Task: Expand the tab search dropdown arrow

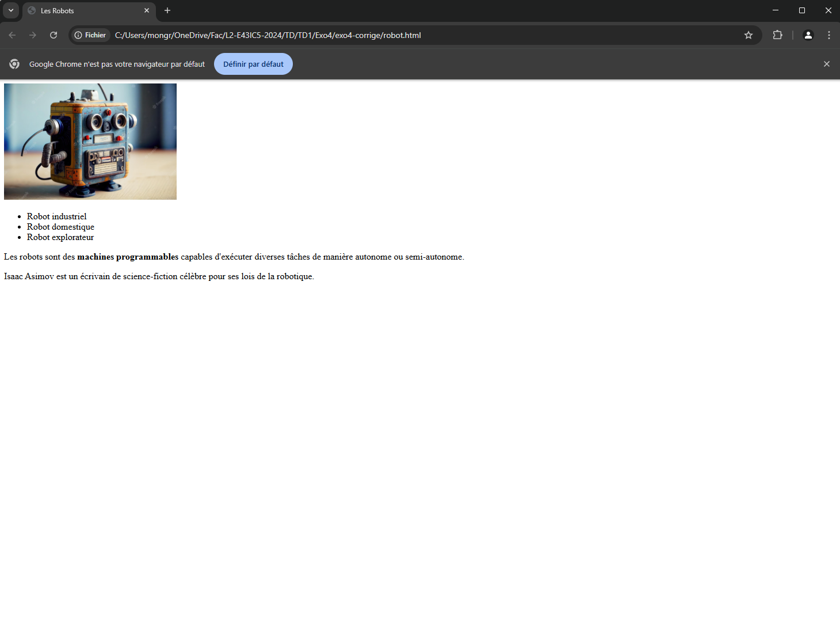Action: click(x=10, y=10)
